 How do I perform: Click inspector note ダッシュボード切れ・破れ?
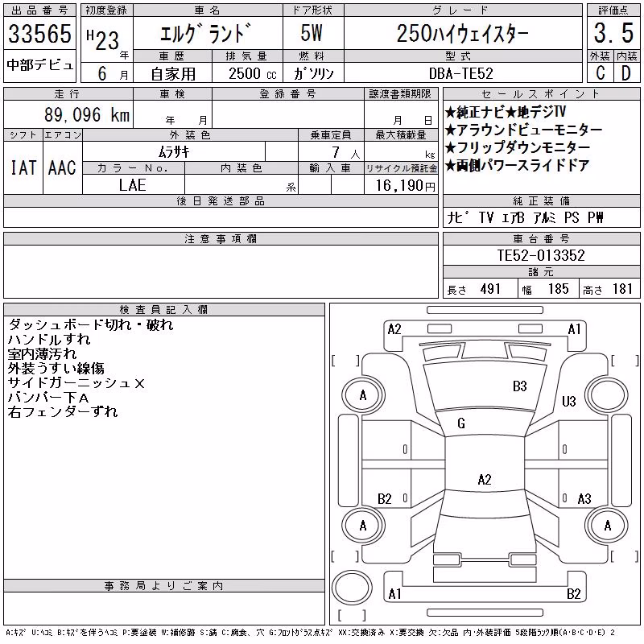pyautogui.click(x=90, y=325)
